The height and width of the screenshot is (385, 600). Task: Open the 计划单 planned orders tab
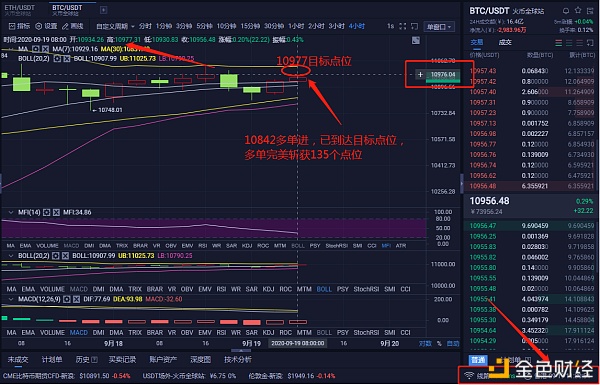click(52, 359)
